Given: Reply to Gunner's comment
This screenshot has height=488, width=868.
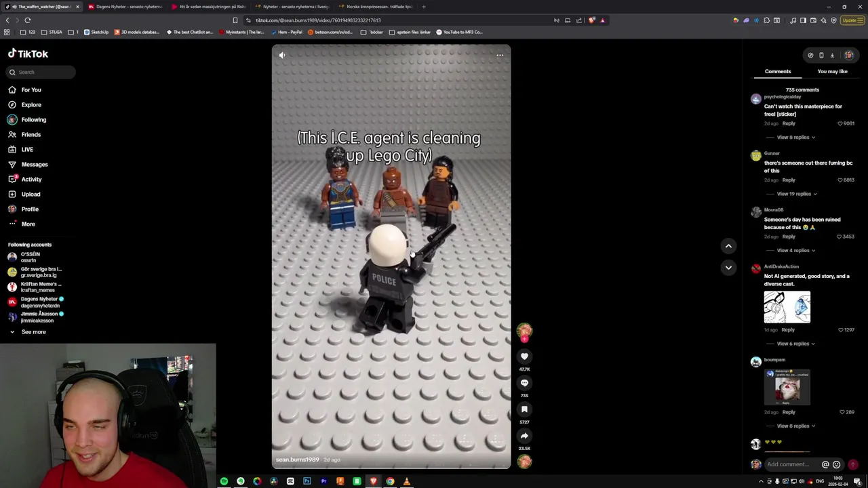Looking at the screenshot, I should (x=789, y=180).
